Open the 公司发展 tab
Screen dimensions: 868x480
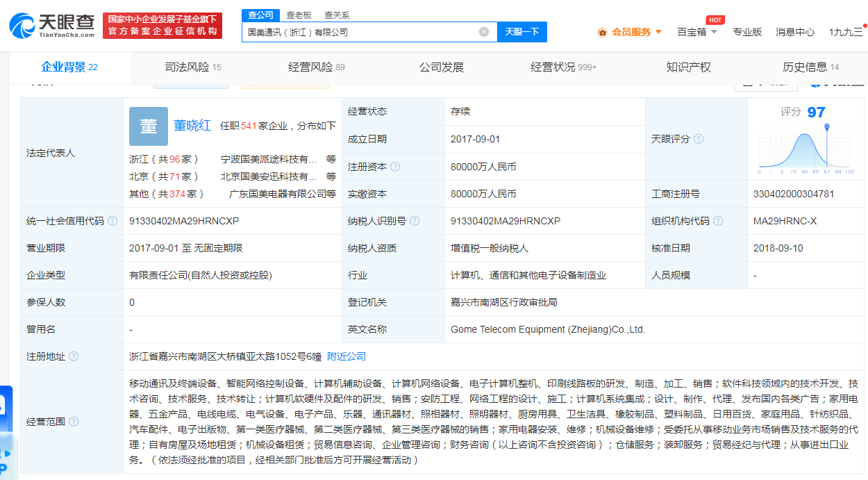point(442,67)
